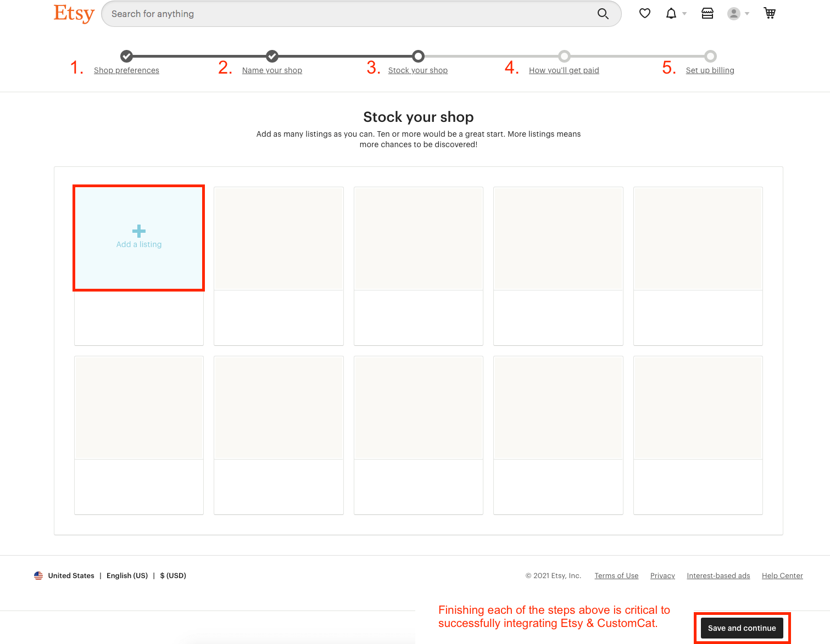
Task: Click the Etsy logo
Action: 74,14
